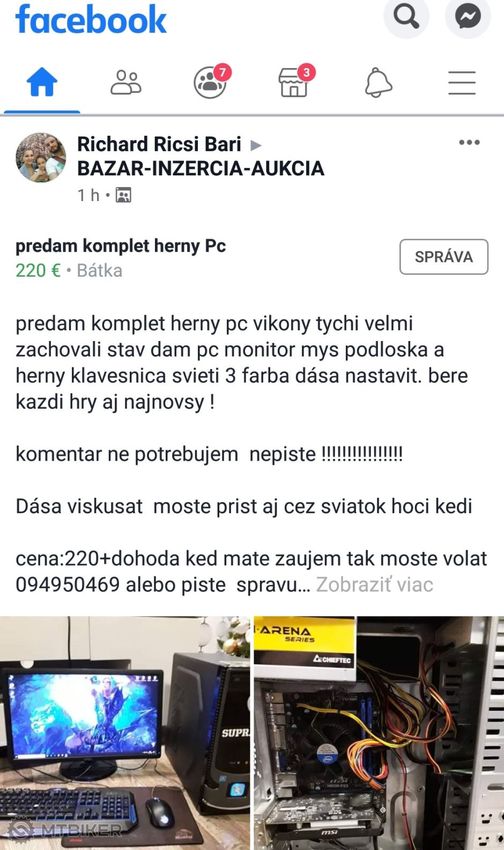The image size is (504, 850).
Task: Open the Friends tab icon
Action: point(126,83)
